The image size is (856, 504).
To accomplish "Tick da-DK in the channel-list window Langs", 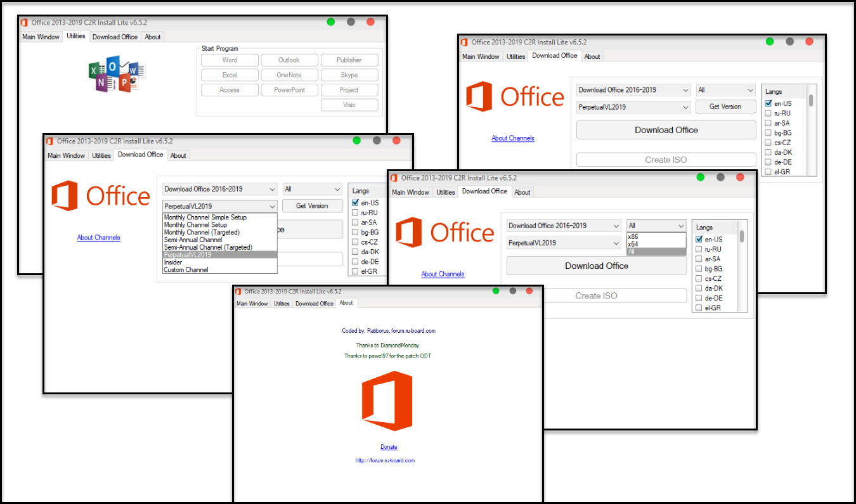I will point(355,252).
